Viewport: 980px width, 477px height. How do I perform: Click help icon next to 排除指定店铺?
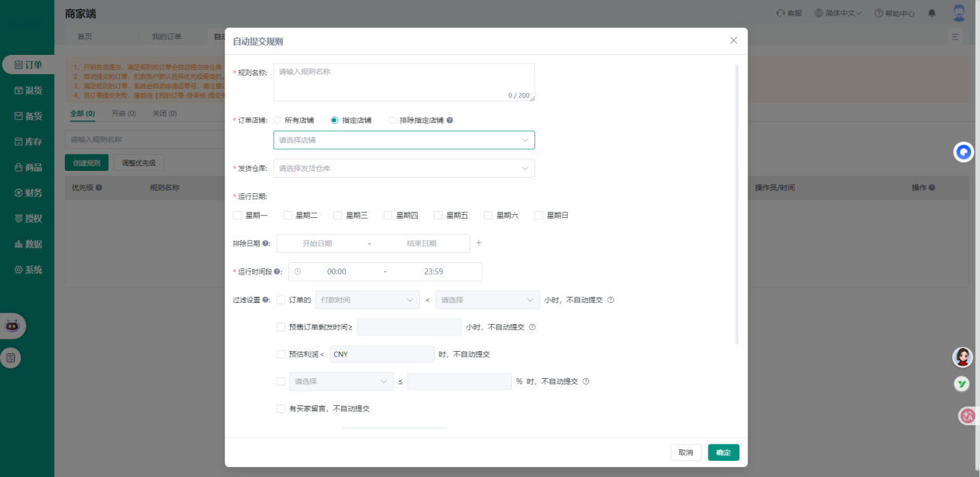click(450, 121)
